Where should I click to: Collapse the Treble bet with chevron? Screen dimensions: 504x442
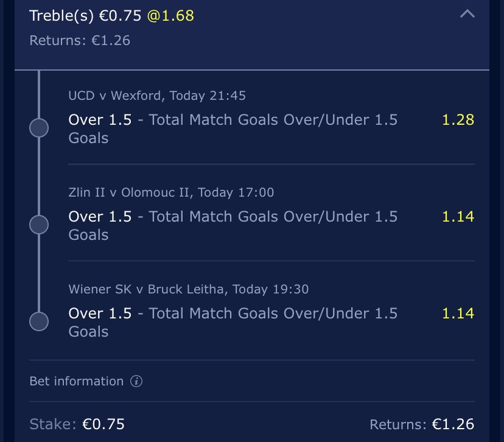[x=467, y=14]
